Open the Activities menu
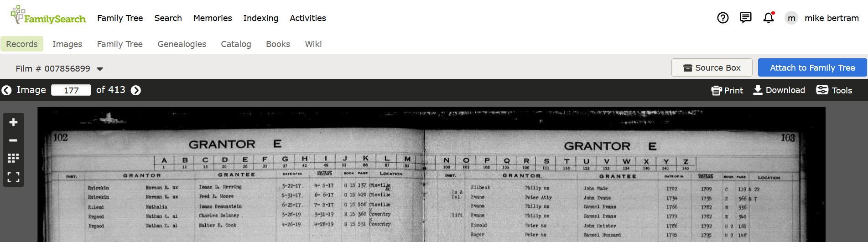This screenshot has height=242, width=868. coord(308,18)
